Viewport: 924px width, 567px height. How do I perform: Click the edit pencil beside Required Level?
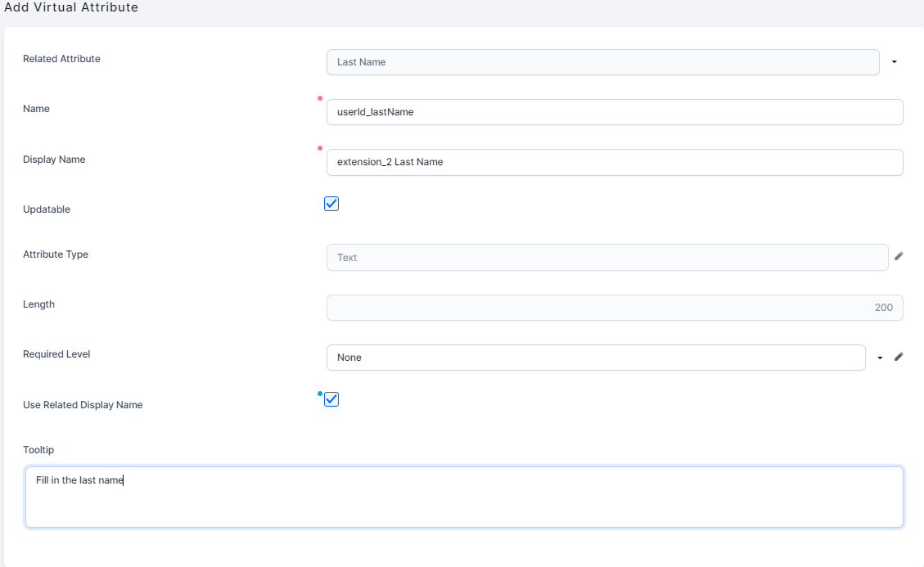coord(898,357)
